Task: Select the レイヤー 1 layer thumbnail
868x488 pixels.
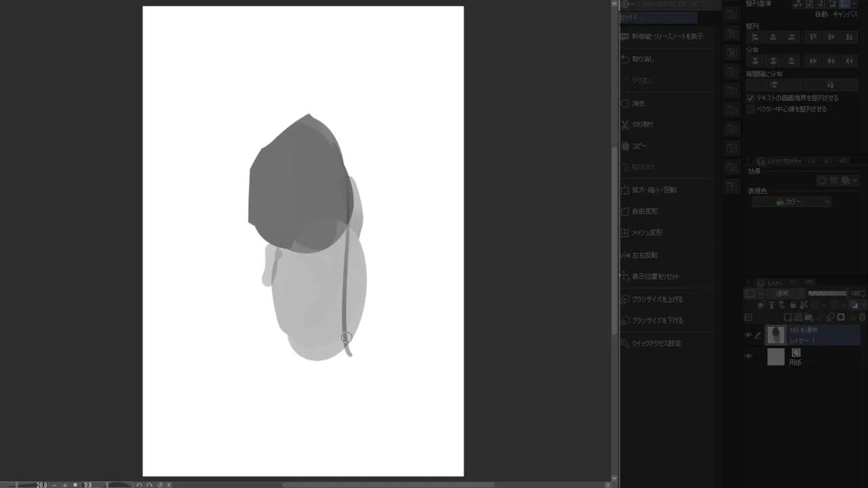Action: coord(776,335)
